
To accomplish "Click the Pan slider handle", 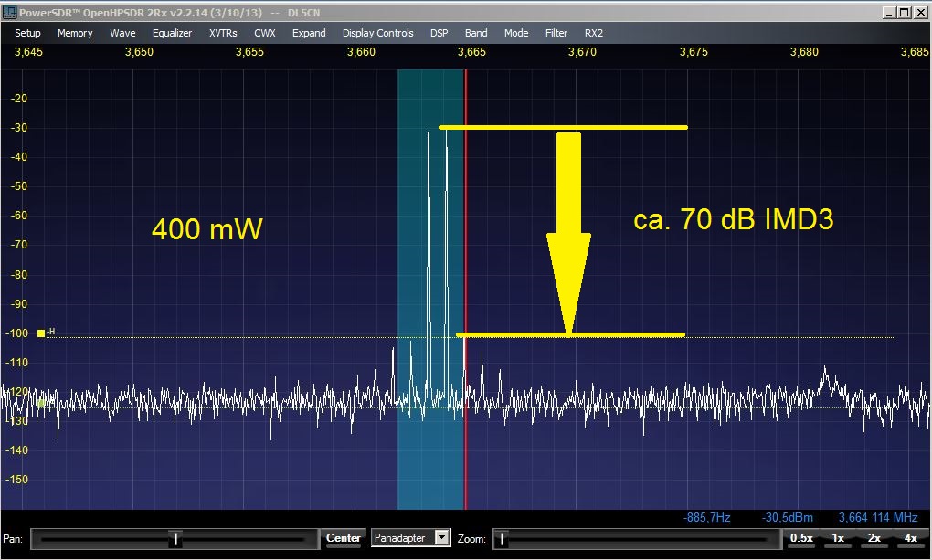I will [175, 539].
